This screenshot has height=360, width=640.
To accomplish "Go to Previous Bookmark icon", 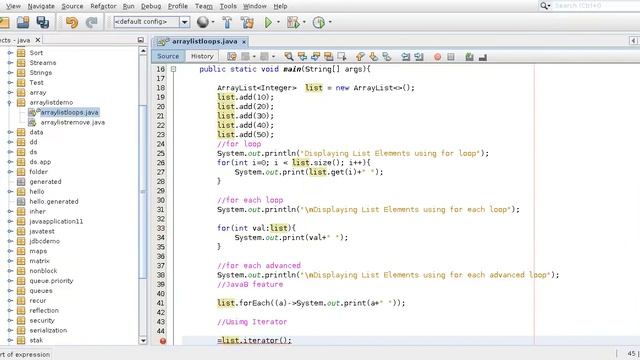I will pyautogui.click(x=360, y=57).
